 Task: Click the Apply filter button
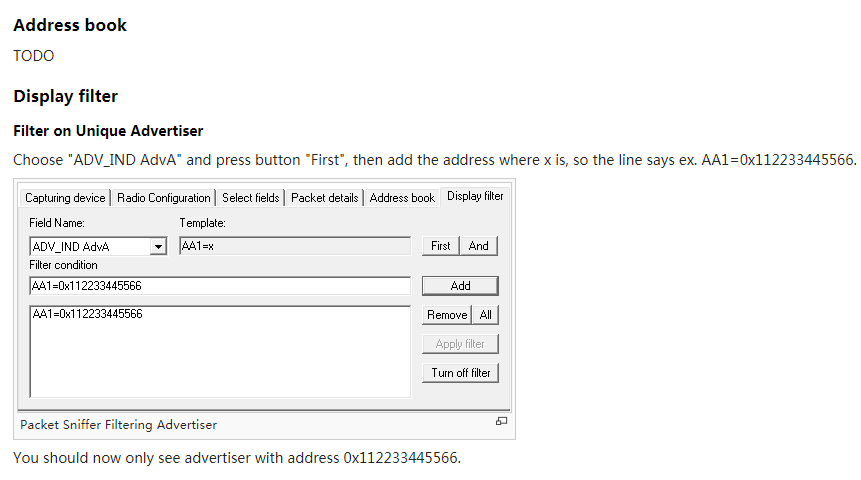460,344
